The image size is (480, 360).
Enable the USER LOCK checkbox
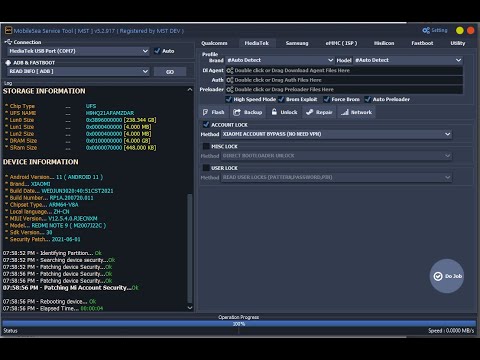point(206,168)
